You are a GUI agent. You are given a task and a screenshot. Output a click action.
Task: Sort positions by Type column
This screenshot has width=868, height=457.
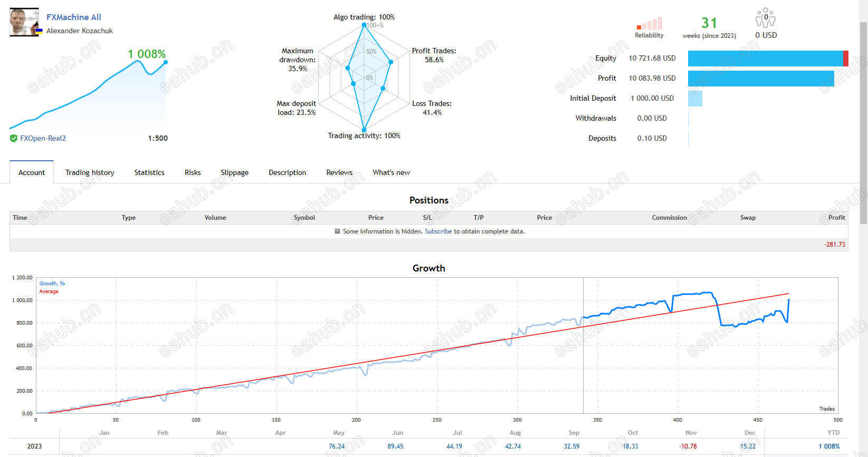click(129, 218)
